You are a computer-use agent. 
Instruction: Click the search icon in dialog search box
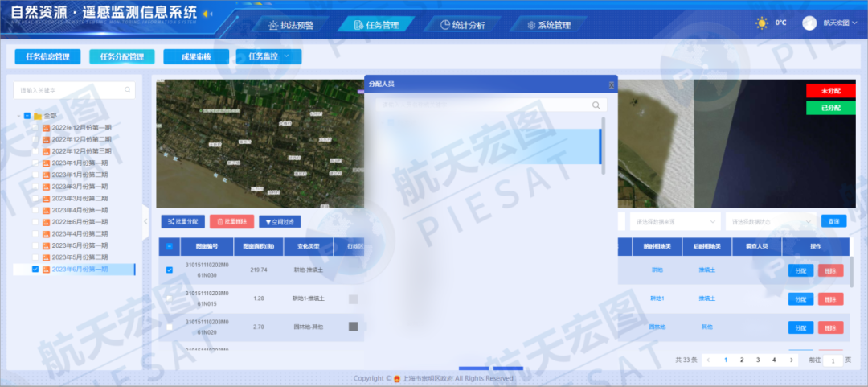[x=596, y=105]
